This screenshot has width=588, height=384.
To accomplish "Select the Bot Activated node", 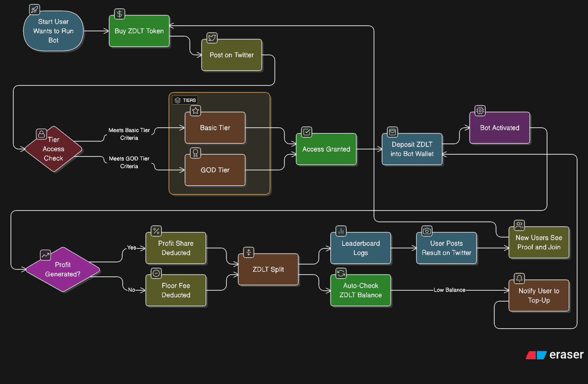I will 499,128.
